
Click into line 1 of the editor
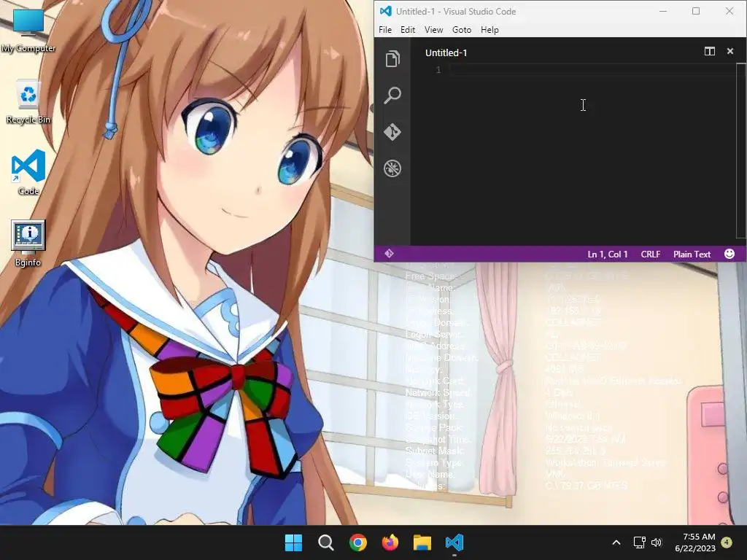click(x=592, y=70)
